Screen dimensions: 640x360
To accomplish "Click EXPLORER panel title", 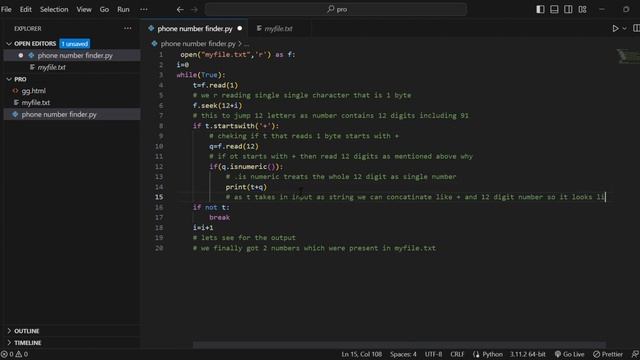I will (28, 29).
